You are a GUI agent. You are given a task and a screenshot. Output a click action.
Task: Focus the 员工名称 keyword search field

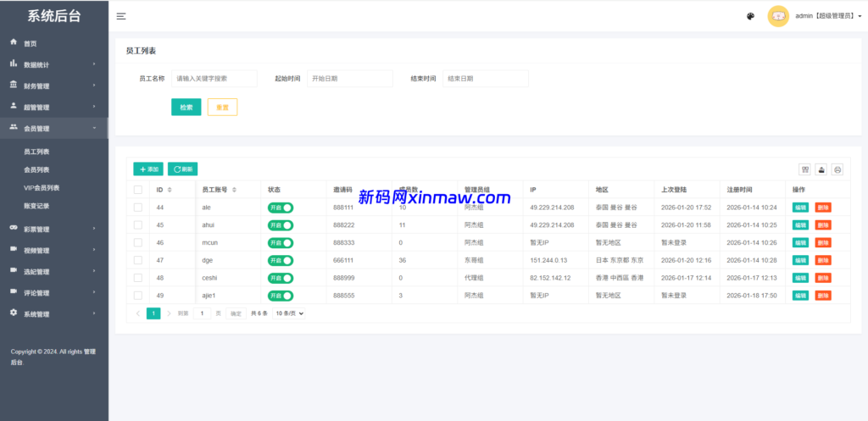coord(214,79)
